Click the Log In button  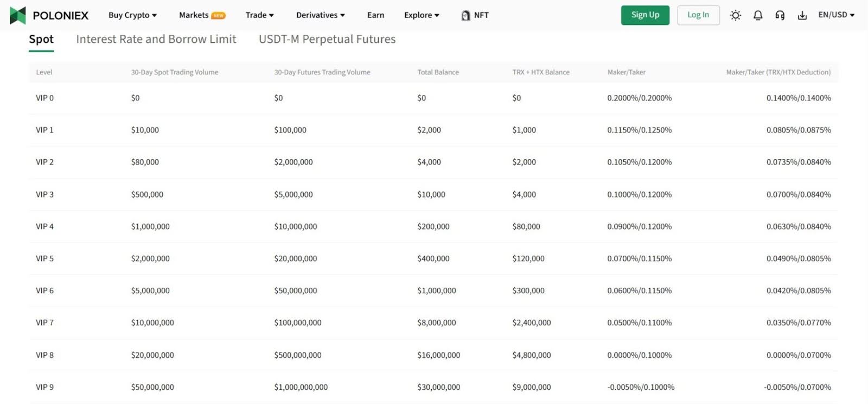click(698, 15)
